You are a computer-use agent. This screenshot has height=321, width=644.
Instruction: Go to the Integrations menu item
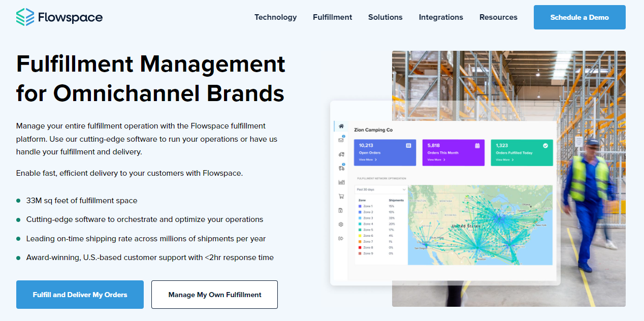[x=441, y=17]
